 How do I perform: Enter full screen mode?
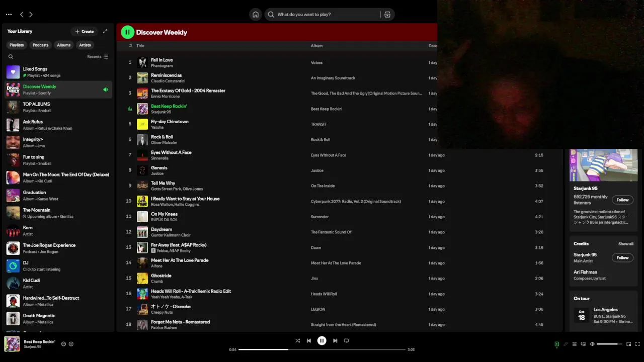pos(637,344)
